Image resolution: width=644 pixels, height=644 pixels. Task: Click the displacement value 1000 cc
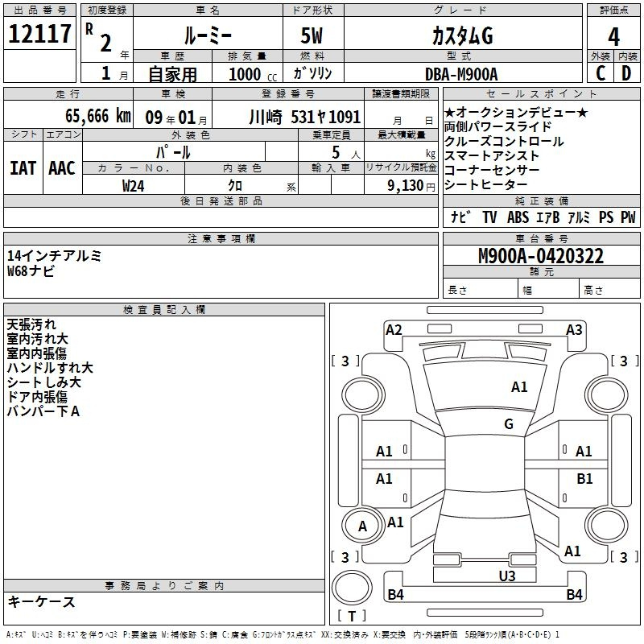coord(253,74)
